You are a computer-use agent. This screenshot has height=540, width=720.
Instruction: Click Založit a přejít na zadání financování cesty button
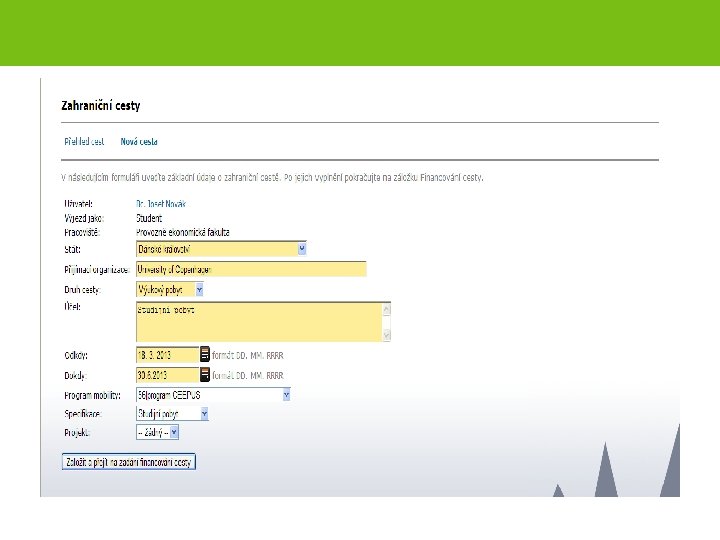129,462
